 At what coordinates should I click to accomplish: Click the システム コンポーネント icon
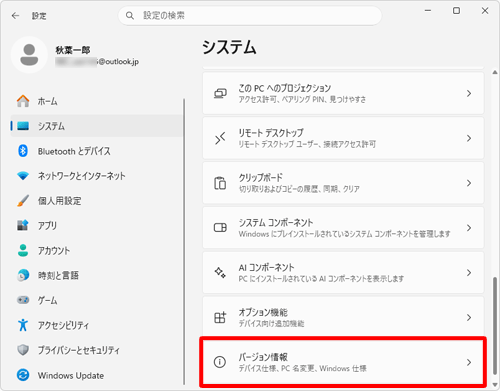[x=220, y=228]
